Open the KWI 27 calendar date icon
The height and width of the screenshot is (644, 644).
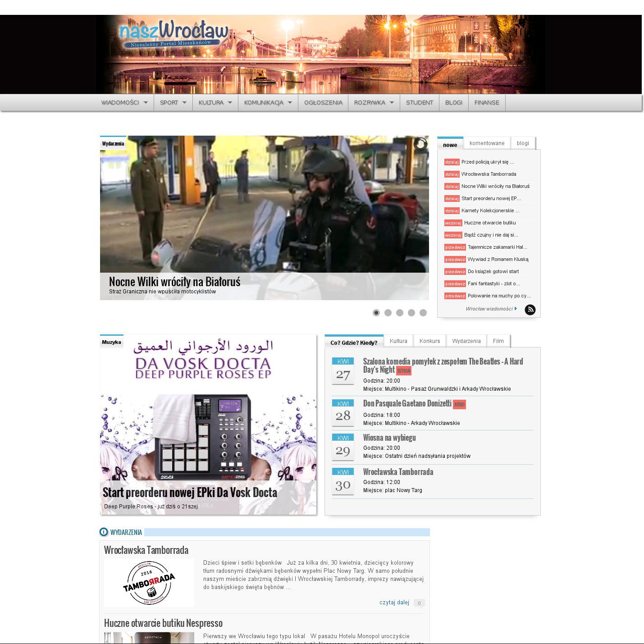coord(343,371)
